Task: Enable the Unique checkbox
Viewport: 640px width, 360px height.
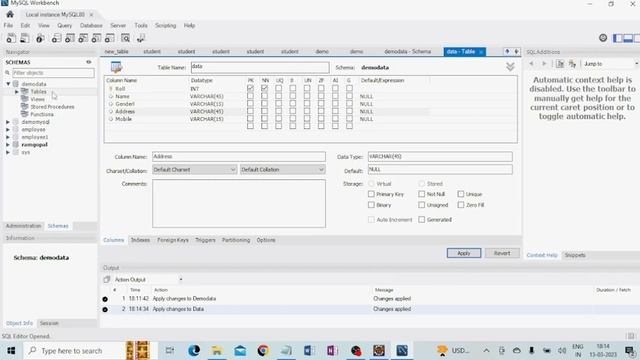Action: pos(461,194)
